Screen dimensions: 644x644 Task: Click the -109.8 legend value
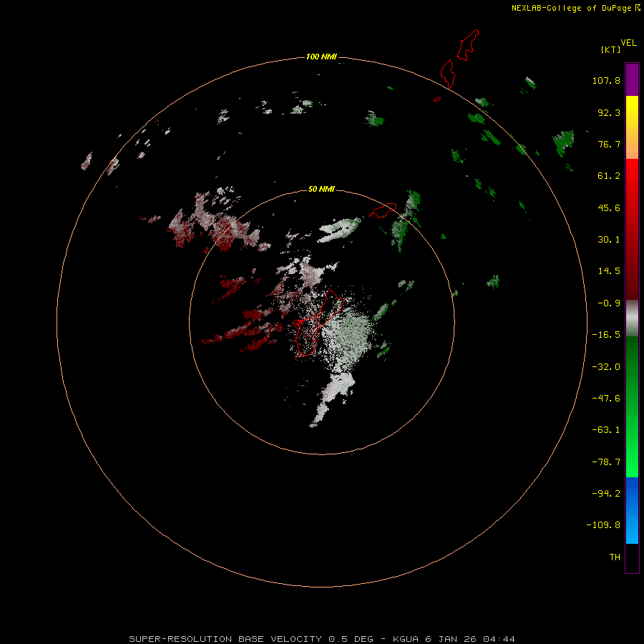[x=603, y=525]
